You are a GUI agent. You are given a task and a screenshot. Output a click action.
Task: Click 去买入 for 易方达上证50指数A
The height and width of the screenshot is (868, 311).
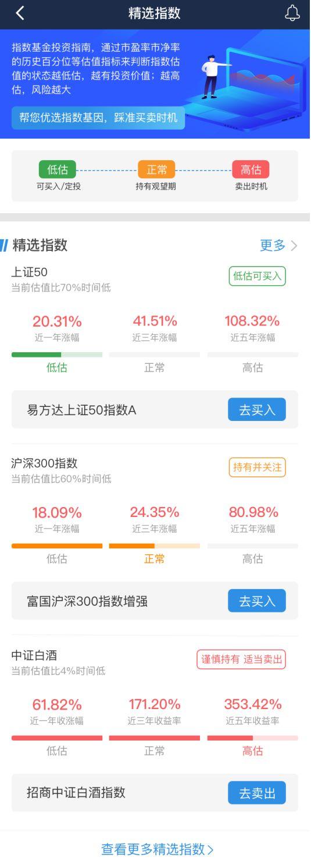pos(257,409)
